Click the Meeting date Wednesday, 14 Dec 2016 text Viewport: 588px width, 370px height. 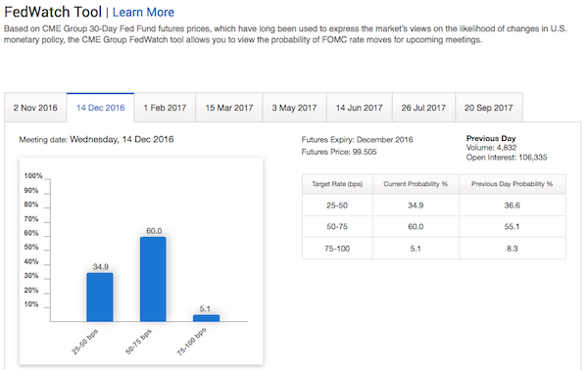point(96,139)
